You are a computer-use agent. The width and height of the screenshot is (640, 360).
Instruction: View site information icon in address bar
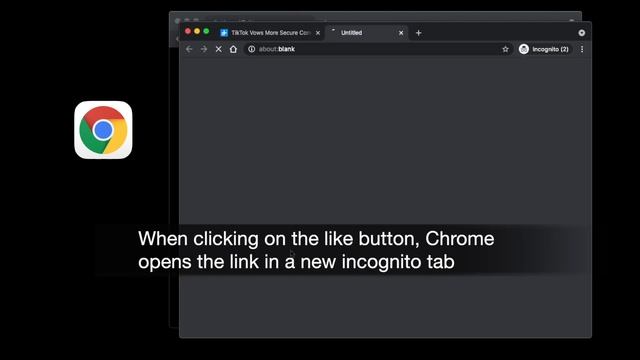(x=251, y=49)
